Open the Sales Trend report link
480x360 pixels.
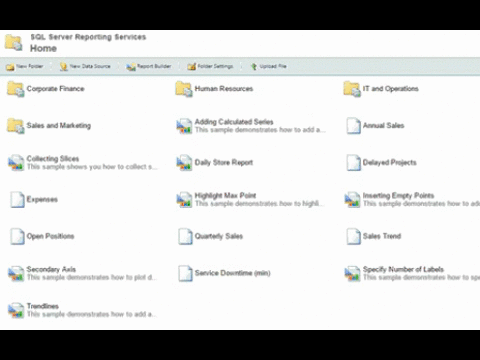click(x=382, y=236)
